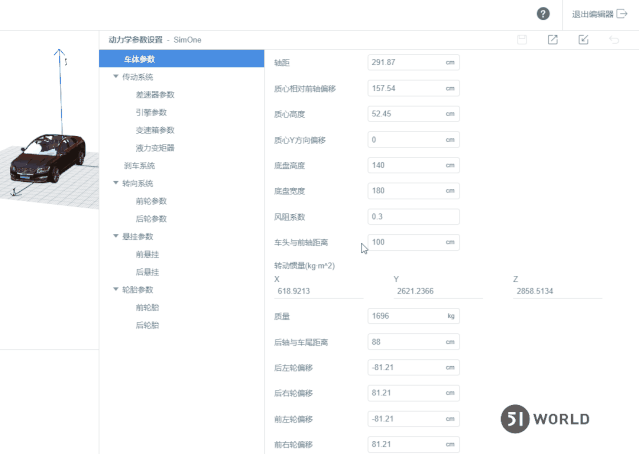
Task: Collapse the 传动系统 tree node
Action: point(116,77)
